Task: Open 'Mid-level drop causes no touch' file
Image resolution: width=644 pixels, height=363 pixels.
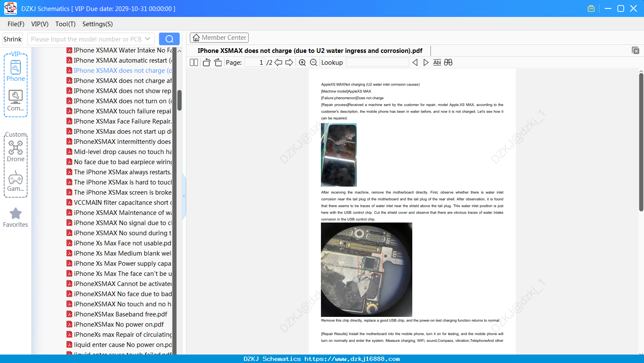Action: [x=119, y=152]
